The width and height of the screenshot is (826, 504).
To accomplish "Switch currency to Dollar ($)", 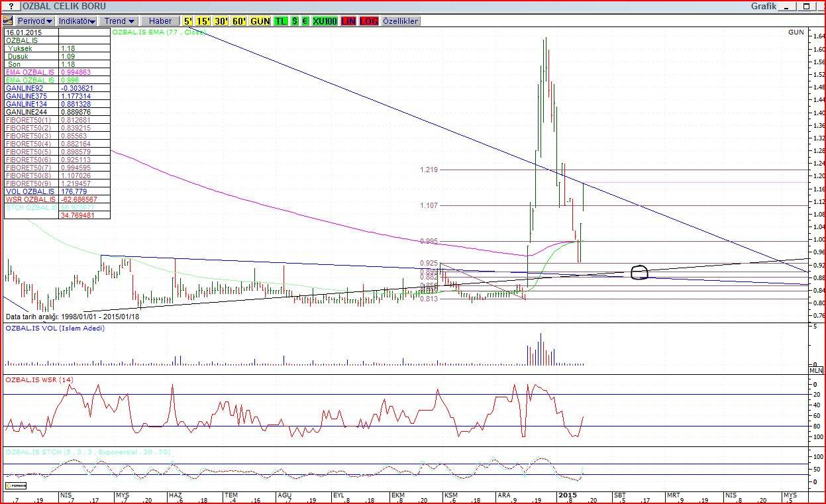I will [294, 21].
